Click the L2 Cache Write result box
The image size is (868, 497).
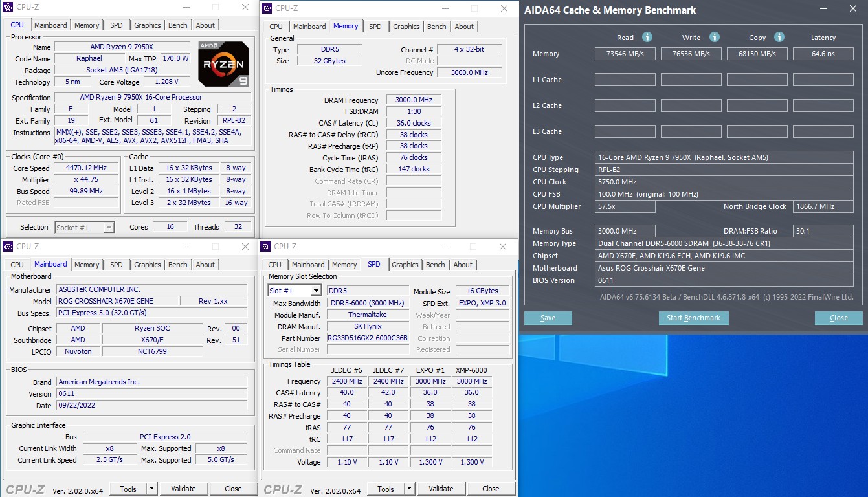tap(691, 105)
